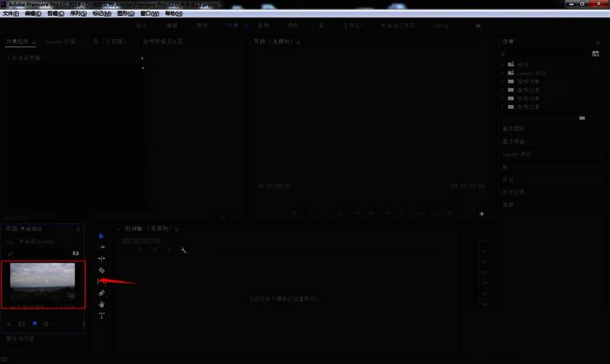Viewport: 610px width, 364px height.
Task: Show more workspaces with the >> chevron
Action: [x=478, y=26]
